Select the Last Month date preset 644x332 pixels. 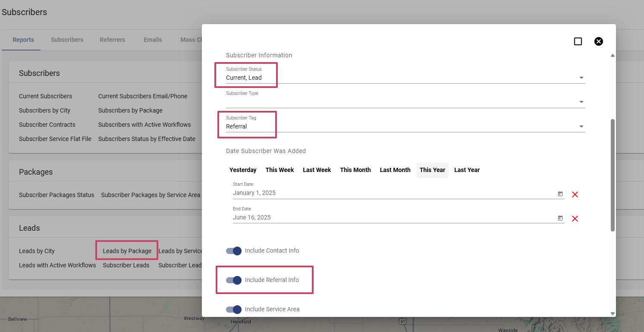click(x=395, y=170)
